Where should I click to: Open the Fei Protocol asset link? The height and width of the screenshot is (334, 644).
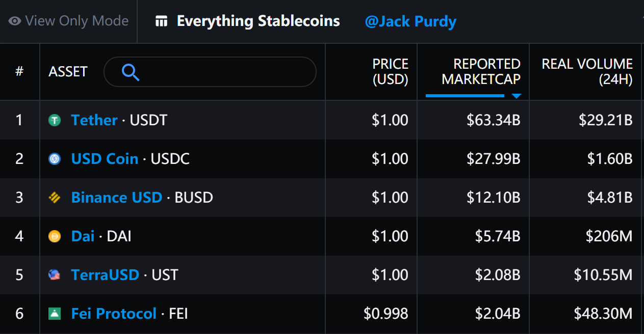114,314
